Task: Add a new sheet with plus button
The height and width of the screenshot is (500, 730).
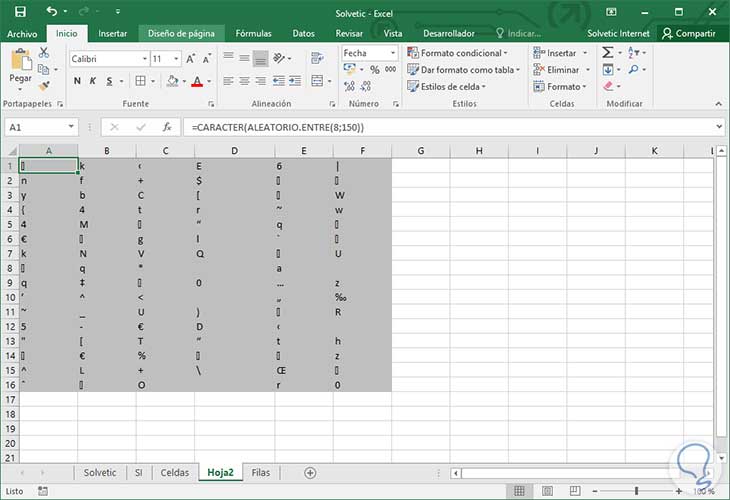Action: tap(310, 473)
